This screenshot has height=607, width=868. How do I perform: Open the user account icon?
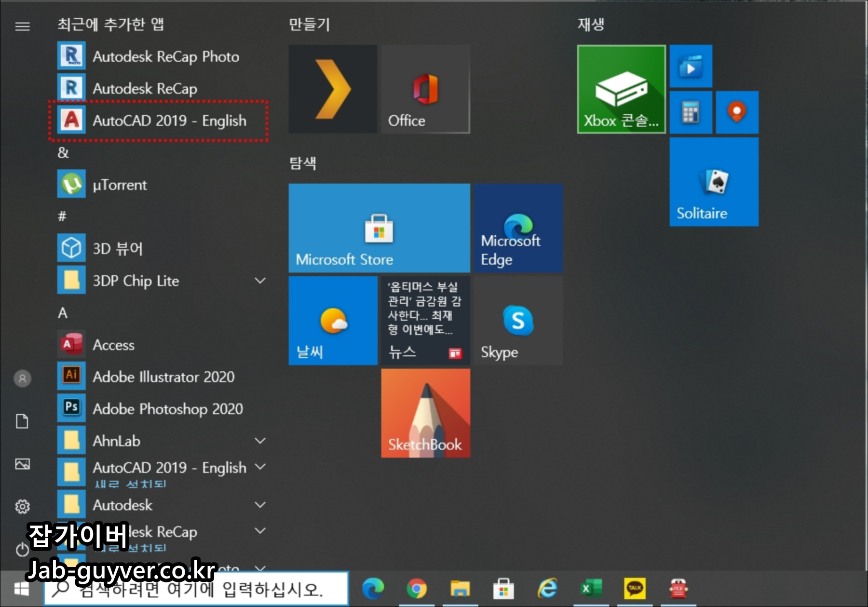22,378
